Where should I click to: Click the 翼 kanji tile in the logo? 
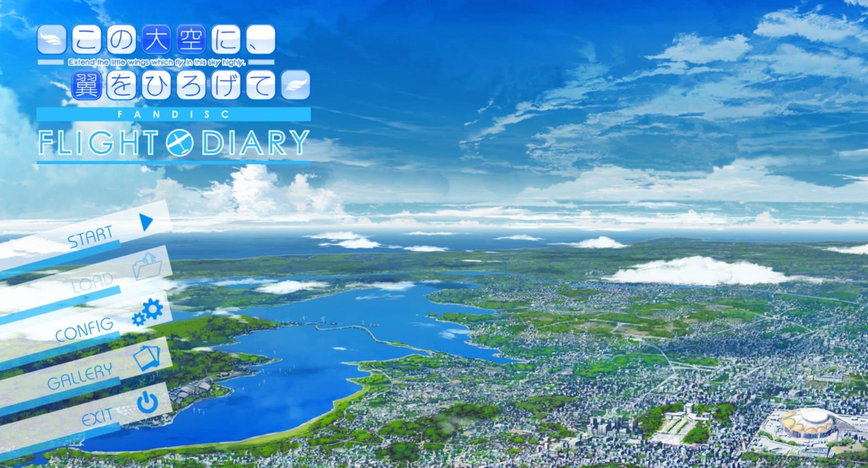pos(87,86)
